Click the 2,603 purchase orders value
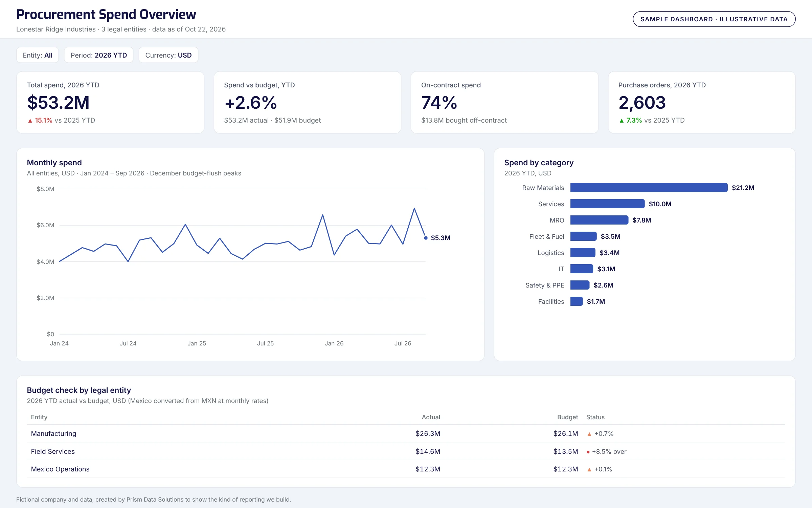812x508 pixels. [642, 103]
